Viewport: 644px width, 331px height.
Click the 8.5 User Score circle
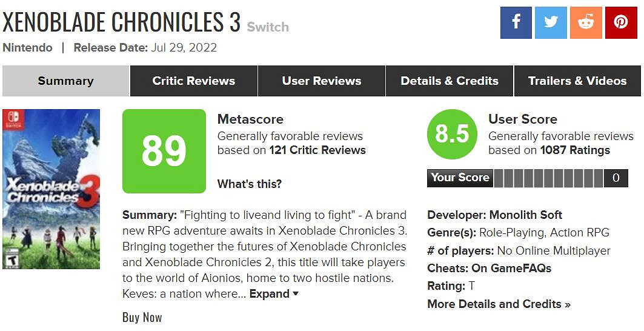[x=452, y=134]
